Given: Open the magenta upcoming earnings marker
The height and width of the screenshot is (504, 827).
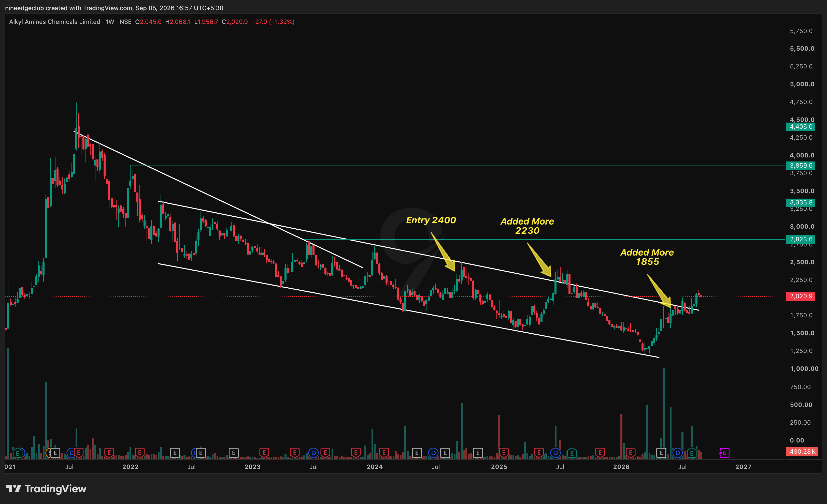Looking at the screenshot, I should 724,453.
